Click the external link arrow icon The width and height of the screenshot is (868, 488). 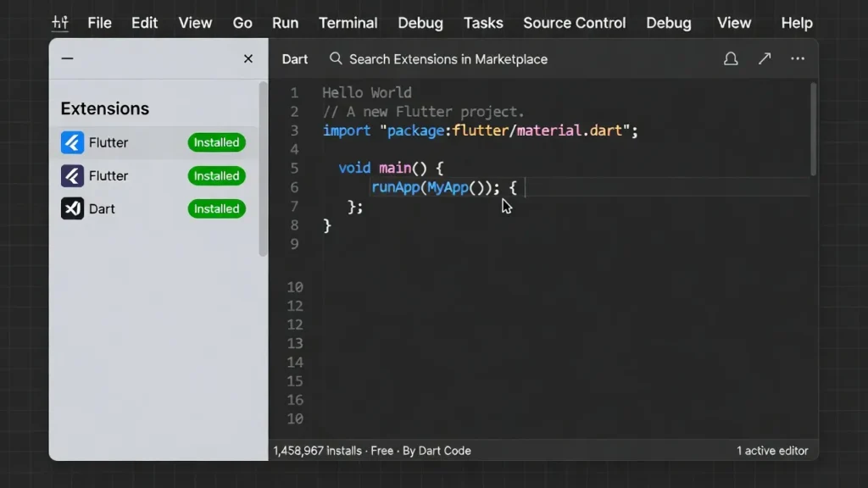[764, 58]
